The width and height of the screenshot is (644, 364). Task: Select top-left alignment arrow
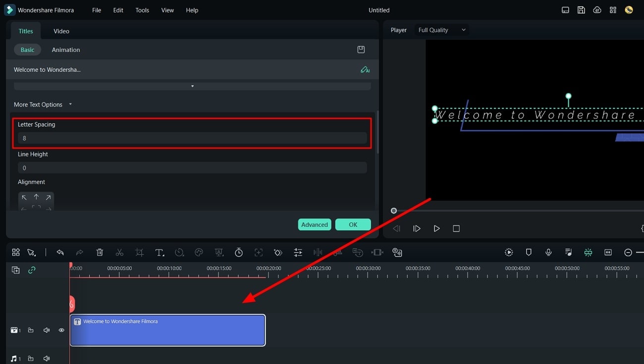click(24, 198)
